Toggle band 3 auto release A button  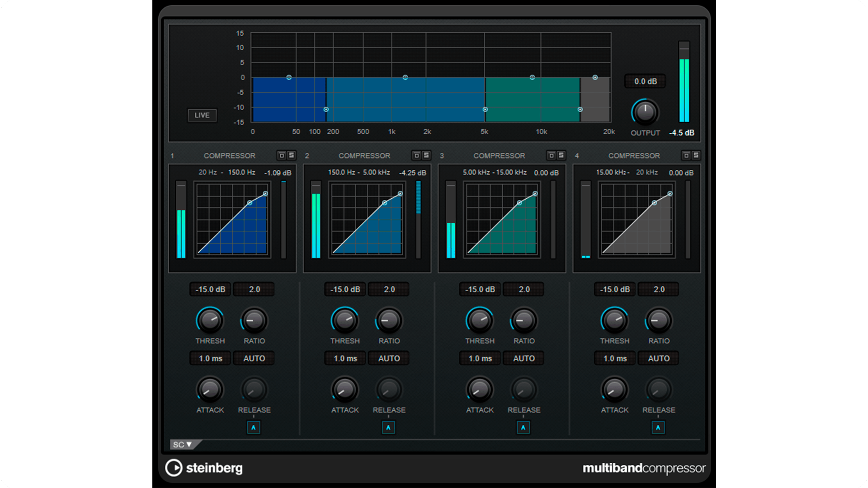click(x=523, y=427)
